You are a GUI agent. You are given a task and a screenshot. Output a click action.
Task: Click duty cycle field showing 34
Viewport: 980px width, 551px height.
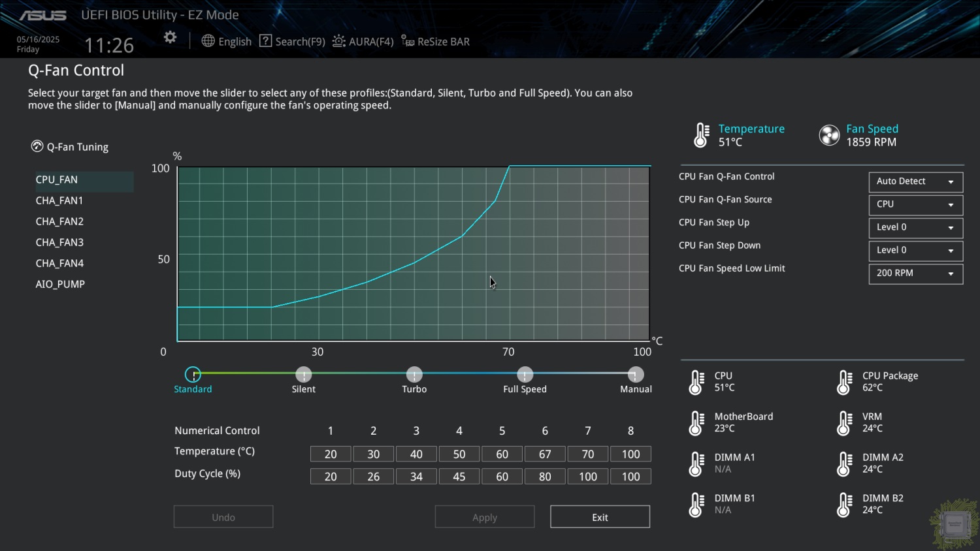click(x=416, y=477)
